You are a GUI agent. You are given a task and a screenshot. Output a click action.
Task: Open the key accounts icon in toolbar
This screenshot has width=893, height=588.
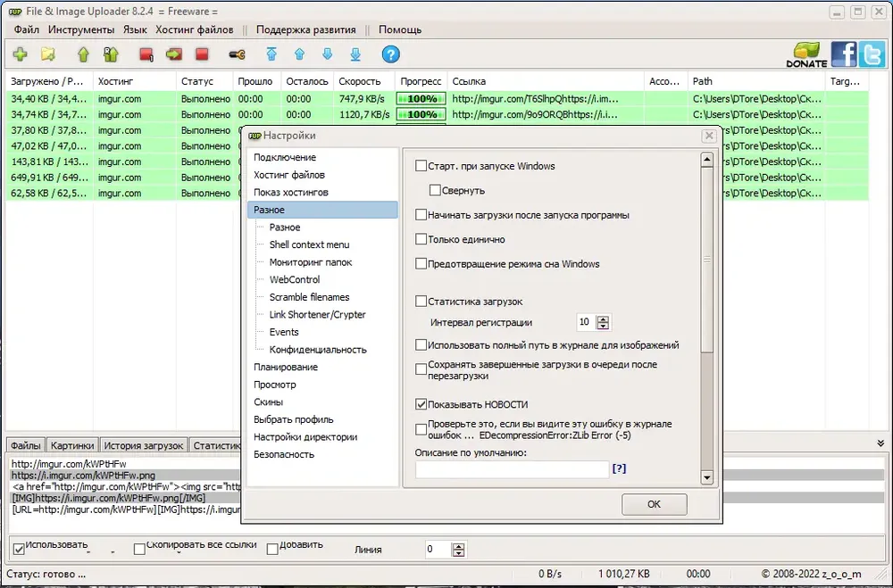[237, 54]
